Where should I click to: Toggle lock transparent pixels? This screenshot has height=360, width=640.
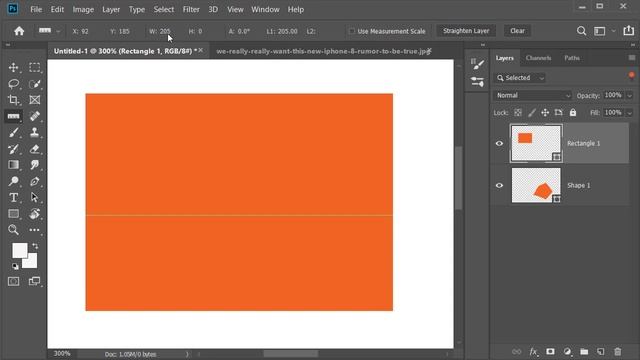click(518, 113)
